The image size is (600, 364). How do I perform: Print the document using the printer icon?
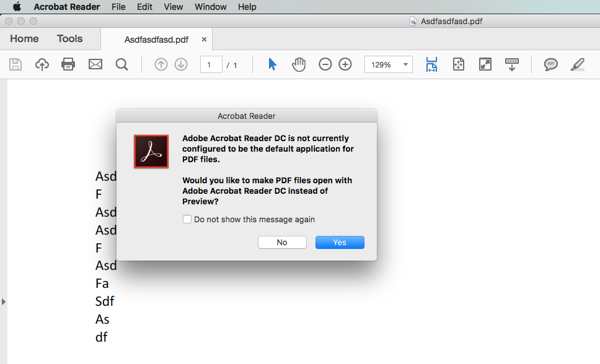click(68, 64)
